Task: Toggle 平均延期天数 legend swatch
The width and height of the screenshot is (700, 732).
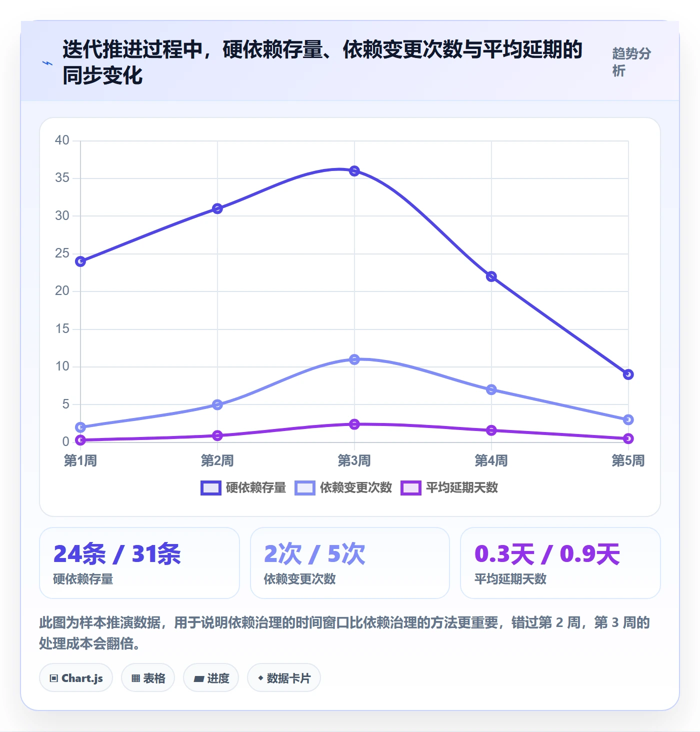Action: pos(411,487)
